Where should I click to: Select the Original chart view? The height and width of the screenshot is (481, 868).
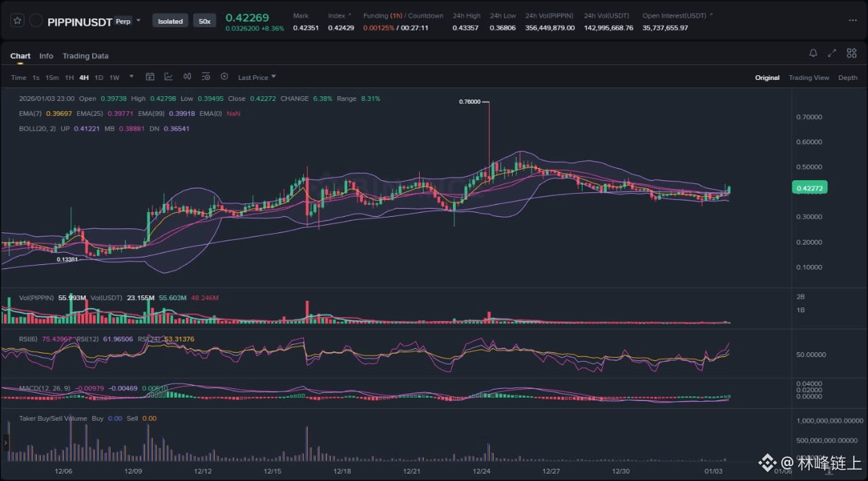click(x=767, y=77)
